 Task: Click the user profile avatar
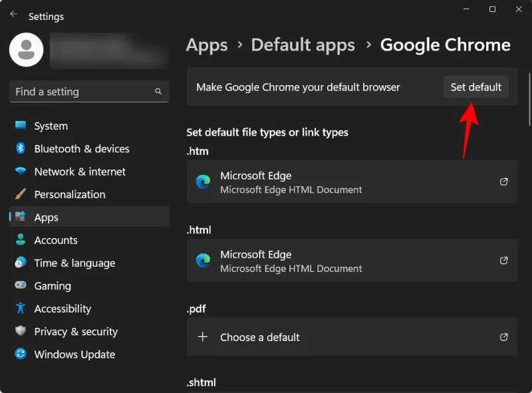coord(26,50)
